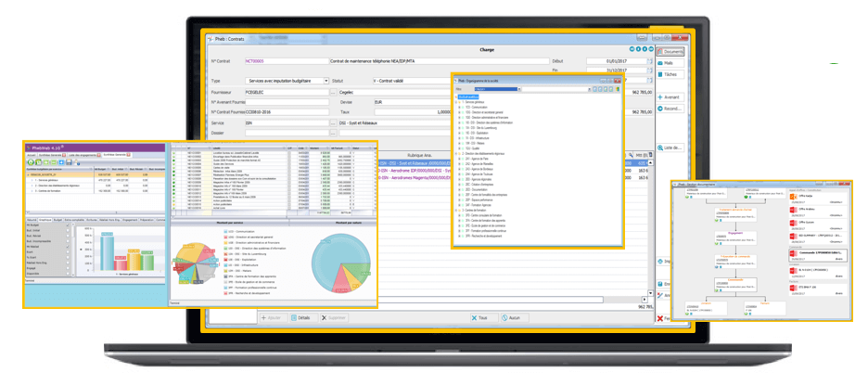Screen dimensions: 868x385
Task: Open the Documents panel button
Action: [672, 52]
